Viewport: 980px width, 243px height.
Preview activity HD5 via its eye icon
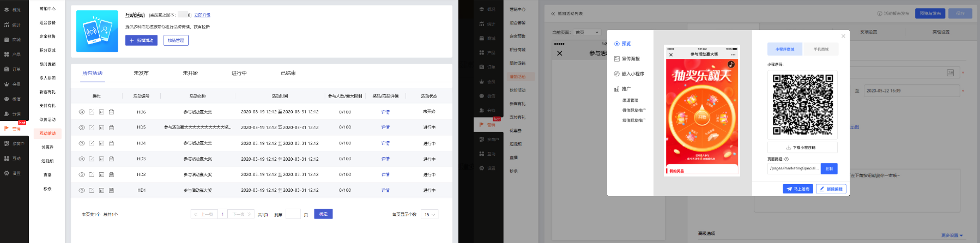[82, 127]
